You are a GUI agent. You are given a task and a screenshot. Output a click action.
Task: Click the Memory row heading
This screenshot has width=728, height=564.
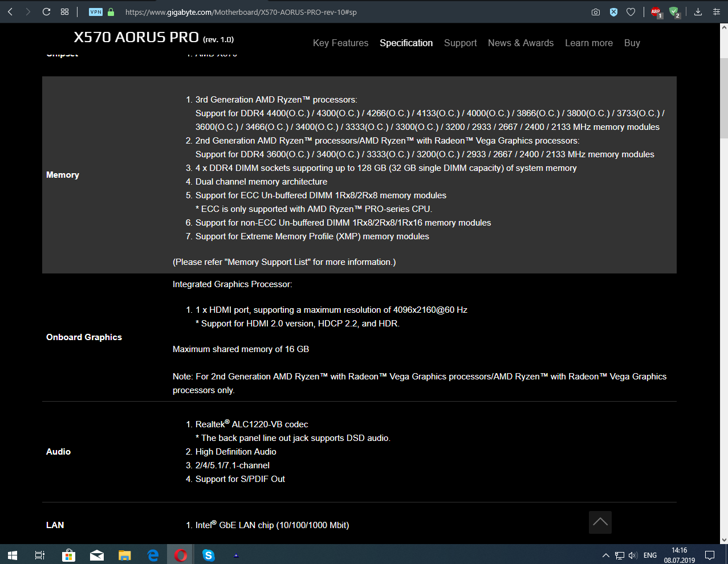point(63,175)
